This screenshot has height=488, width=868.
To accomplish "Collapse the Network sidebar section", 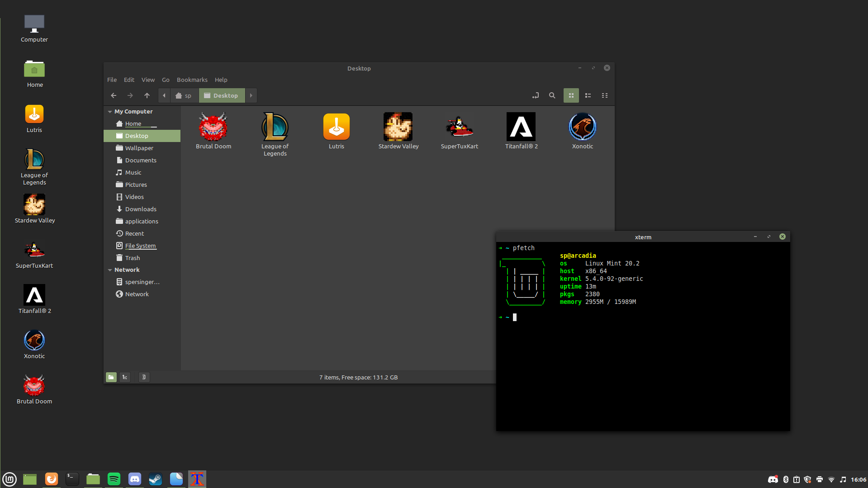I will [x=110, y=270].
